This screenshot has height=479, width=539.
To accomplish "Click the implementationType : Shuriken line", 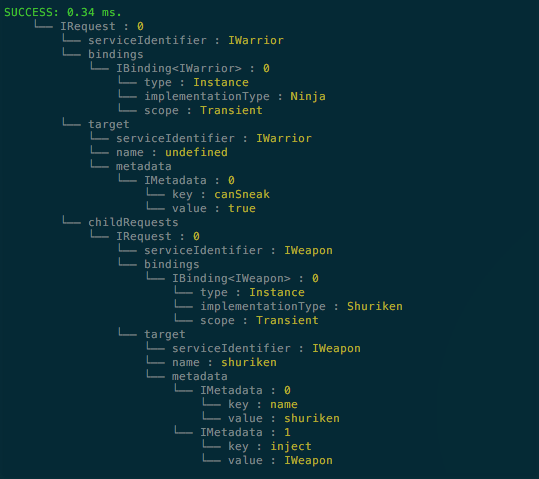I will (301, 306).
